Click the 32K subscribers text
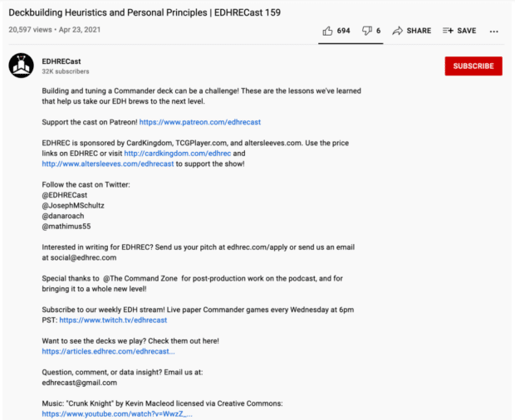This screenshot has width=515, height=420. 66,71
